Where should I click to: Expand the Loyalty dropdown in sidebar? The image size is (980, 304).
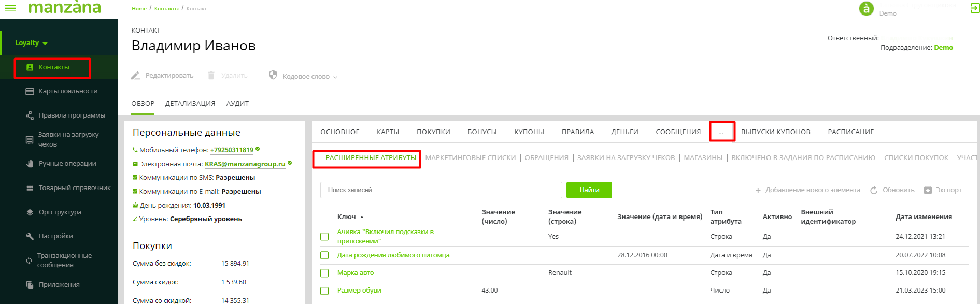pos(31,43)
